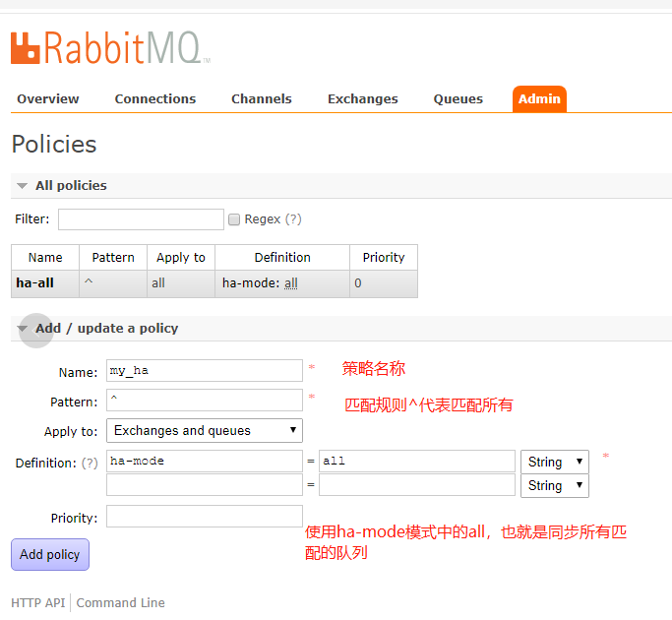Image resolution: width=672 pixels, height=620 pixels.
Task: Open the ha-all policy
Action: 34,283
